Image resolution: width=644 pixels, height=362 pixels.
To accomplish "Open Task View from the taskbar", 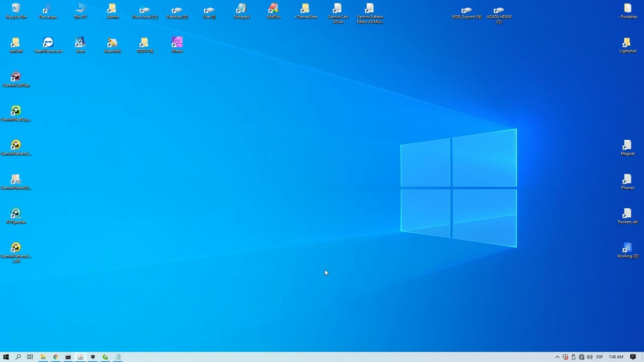I will 30,357.
